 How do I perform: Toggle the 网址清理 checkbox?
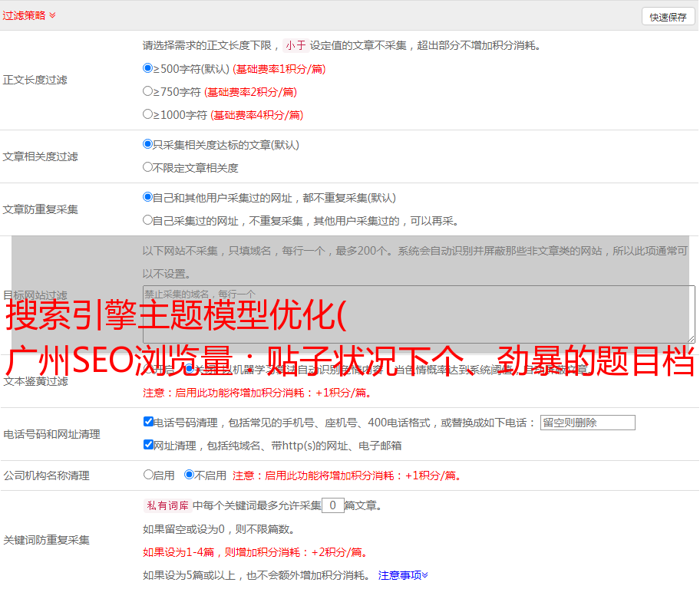[x=148, y=444]
